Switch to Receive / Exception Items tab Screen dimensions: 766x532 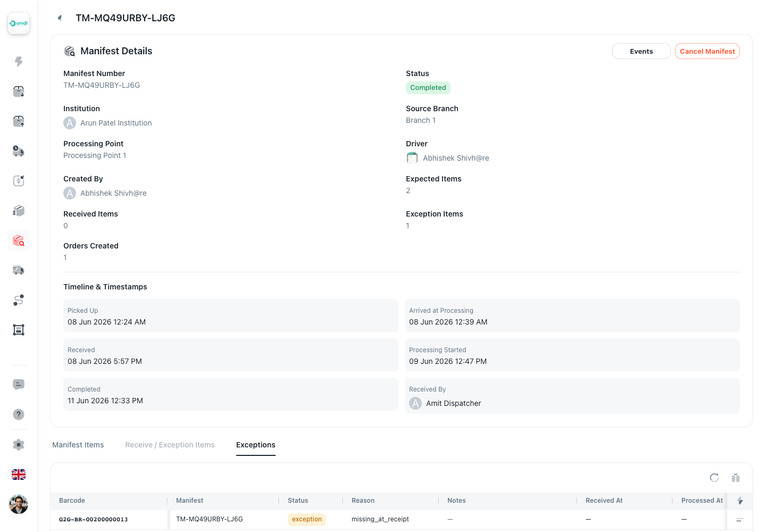click(x=170, y=445)
